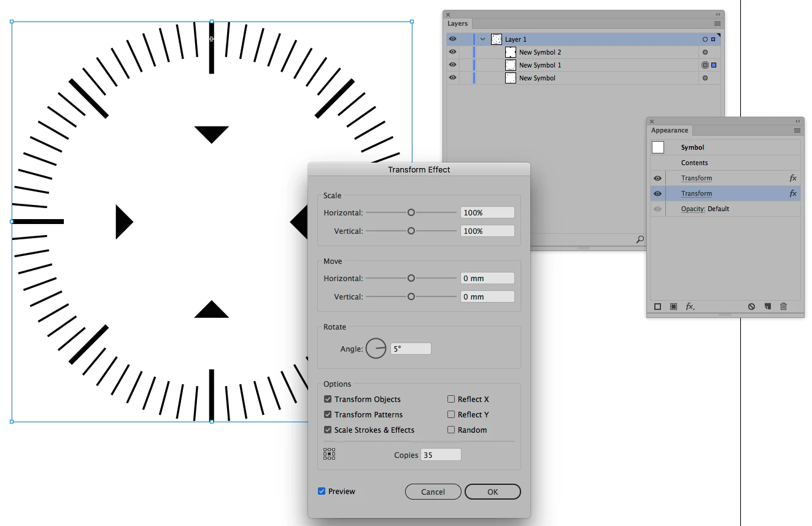
Task: Click the target circle for Layer 1
Action: (705, 39)
